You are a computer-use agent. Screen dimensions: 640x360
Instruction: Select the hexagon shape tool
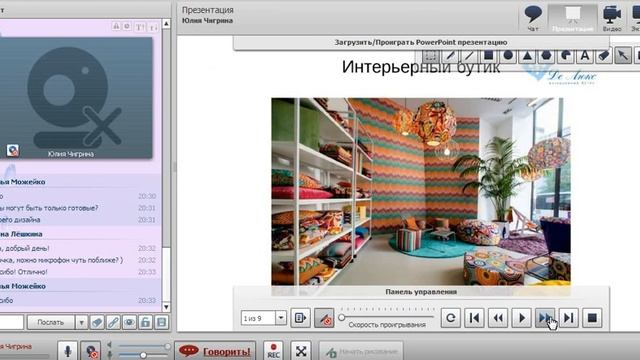click(547, 56)
